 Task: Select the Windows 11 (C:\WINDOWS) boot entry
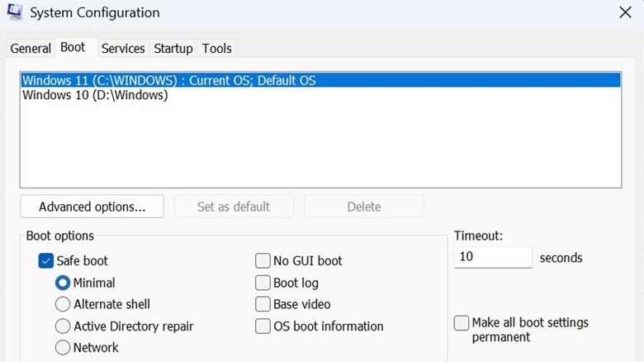pyautogui.click(x=321, y=80)
